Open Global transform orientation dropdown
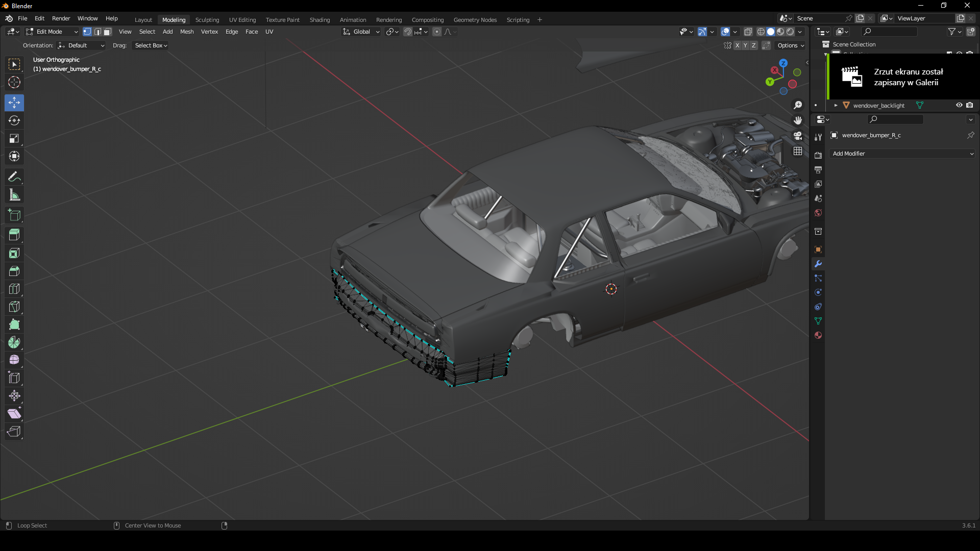Image resolution: width=980 pixels, height=551 pixels. [361, 32]
